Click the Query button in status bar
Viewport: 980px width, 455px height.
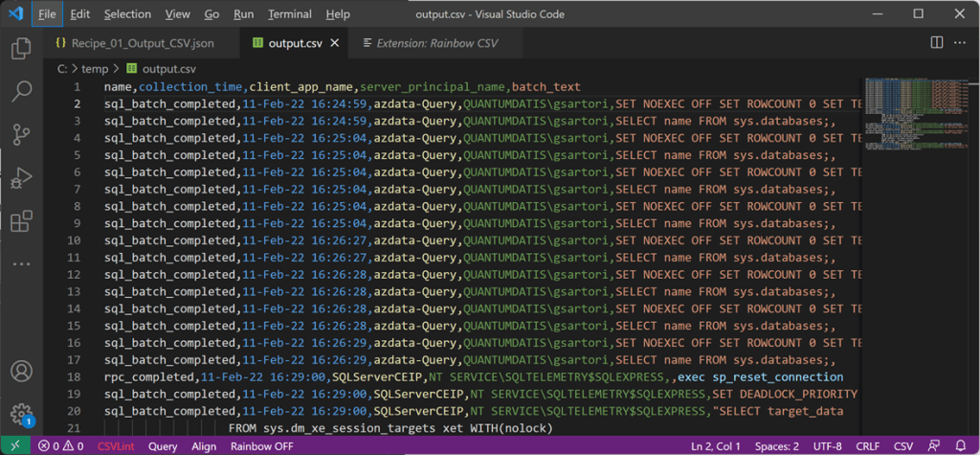point(163,446)
